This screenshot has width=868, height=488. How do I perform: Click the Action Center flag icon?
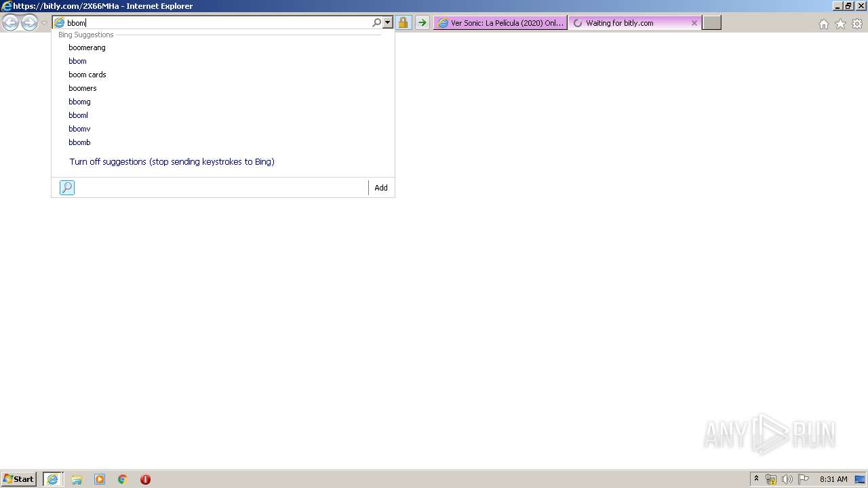tap(804, 479)
